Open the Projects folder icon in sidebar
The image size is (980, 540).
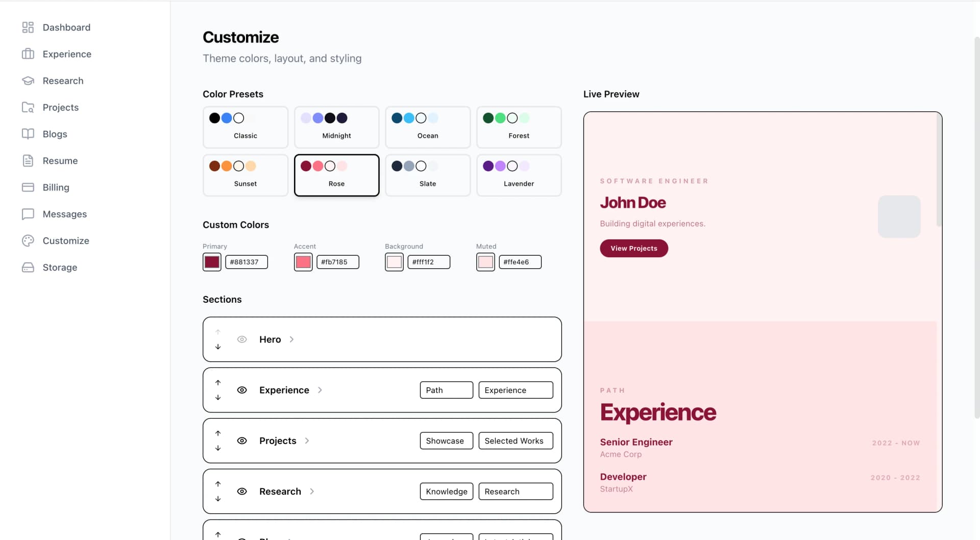point(28,107)
